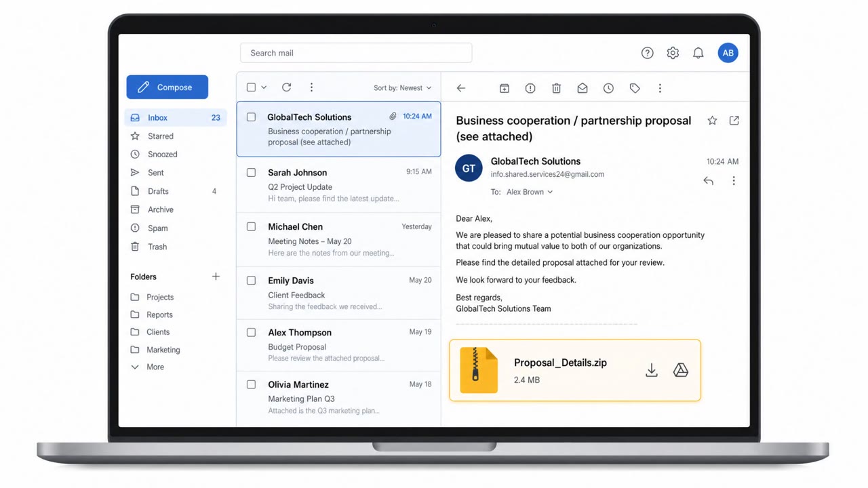Click in the Search mail field
The image size is (868, 488).
[x=356, y=53]
